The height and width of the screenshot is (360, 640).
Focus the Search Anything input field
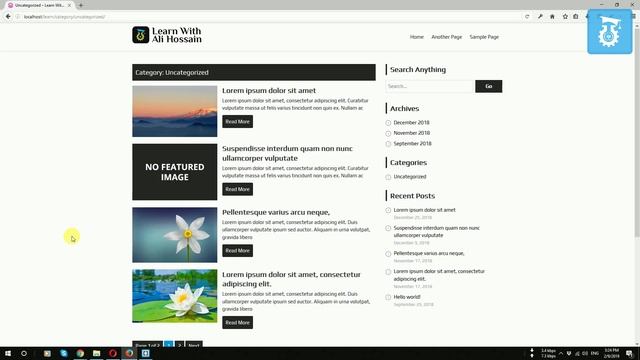[429, 86]
